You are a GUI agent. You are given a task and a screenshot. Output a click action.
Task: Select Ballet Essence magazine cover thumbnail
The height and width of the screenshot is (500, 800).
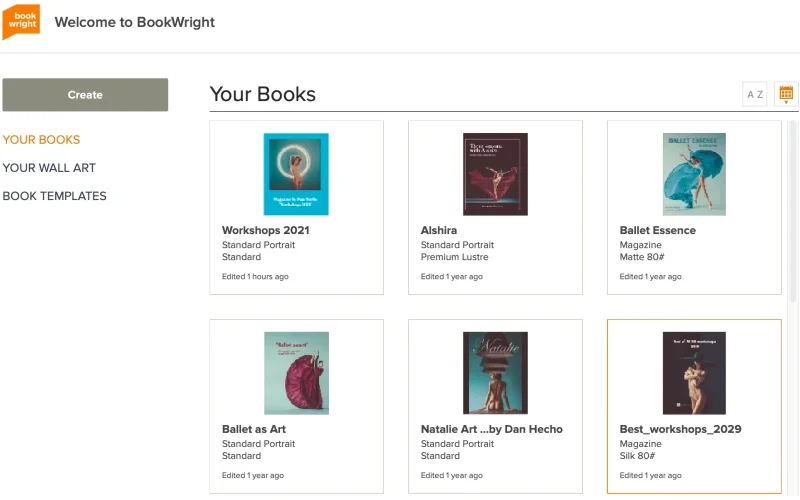(x=694, y=174)
